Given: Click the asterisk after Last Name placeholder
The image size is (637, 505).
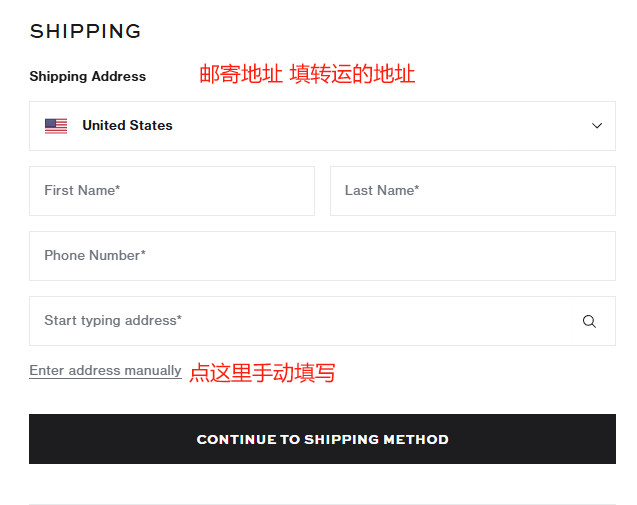Looking at the screenshot, I should [x=417, y=190].
